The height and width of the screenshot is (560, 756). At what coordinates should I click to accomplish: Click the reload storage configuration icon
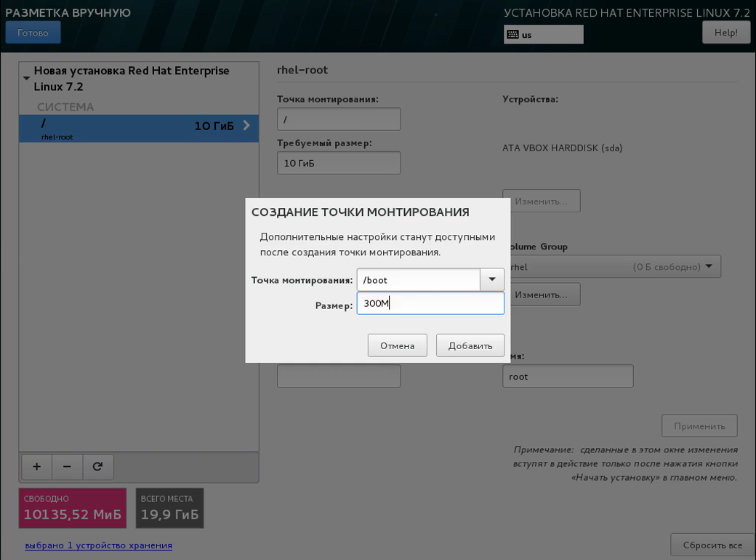pos(98,466)
